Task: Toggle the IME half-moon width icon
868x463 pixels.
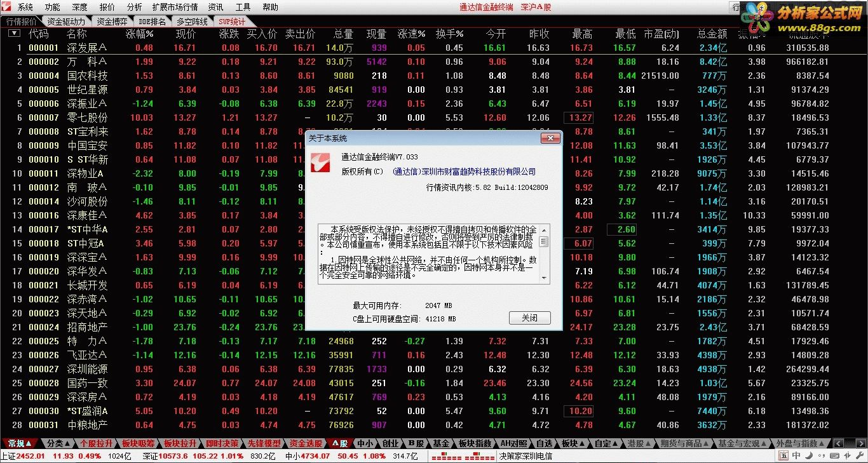Action: 809,455
